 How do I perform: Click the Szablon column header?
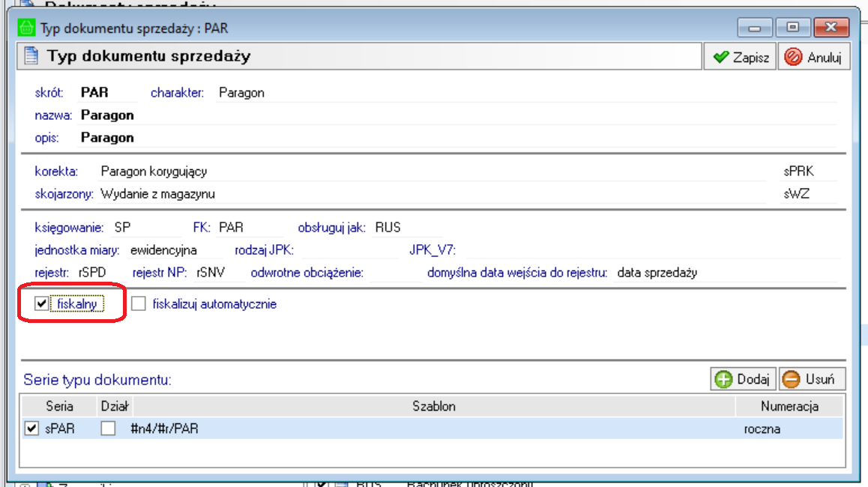[433, 406]
